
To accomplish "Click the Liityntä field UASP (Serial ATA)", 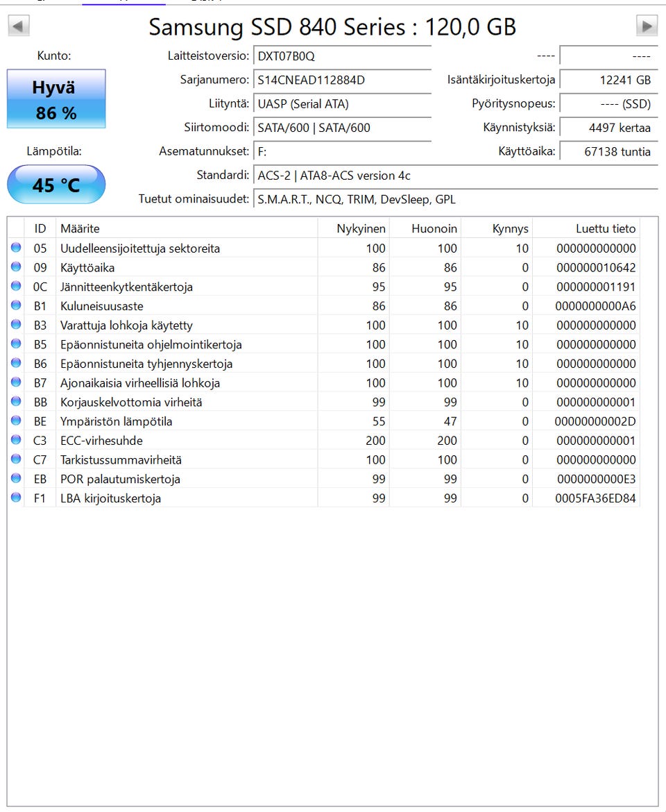I will click(x=342, y=103).
